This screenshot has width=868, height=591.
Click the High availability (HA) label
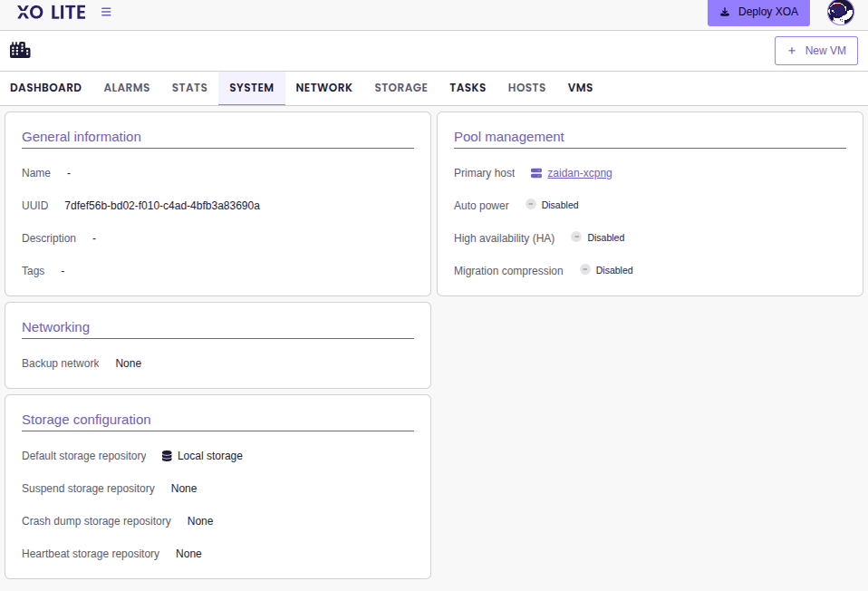click(504, 238)
